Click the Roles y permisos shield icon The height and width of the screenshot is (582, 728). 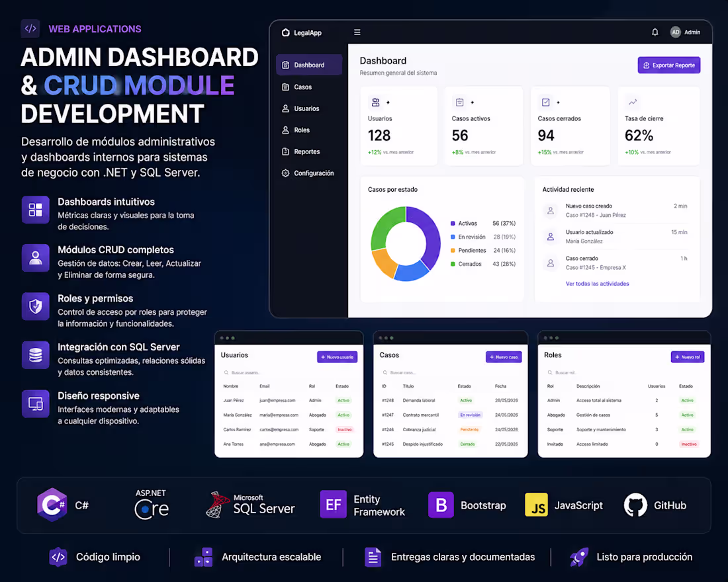pyautogui.click(x=35, y=306)
